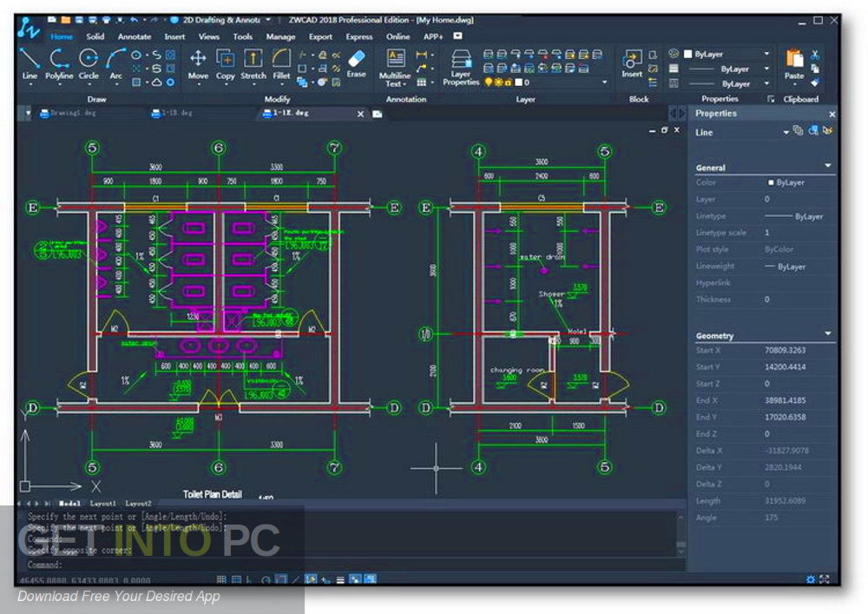Click the settings gear in status bar

[x=811, y=579]
